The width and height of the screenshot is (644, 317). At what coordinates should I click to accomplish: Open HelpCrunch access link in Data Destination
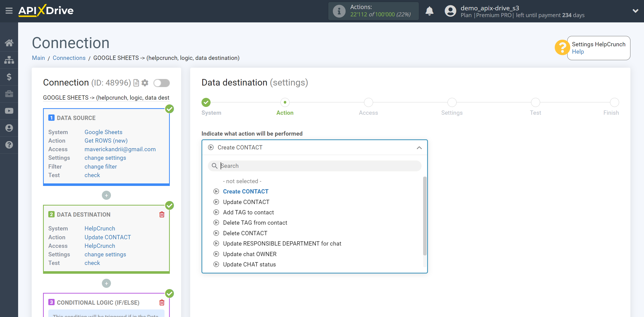(x=100, y=246)
